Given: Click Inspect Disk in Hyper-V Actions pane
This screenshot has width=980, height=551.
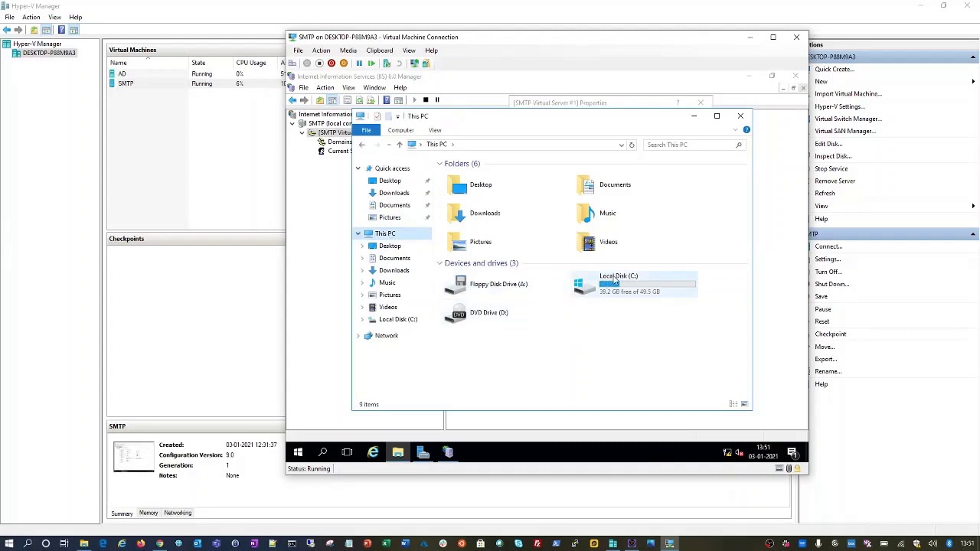Looking at the screenshot, I should pyautogui.click(x=833, y=156).
